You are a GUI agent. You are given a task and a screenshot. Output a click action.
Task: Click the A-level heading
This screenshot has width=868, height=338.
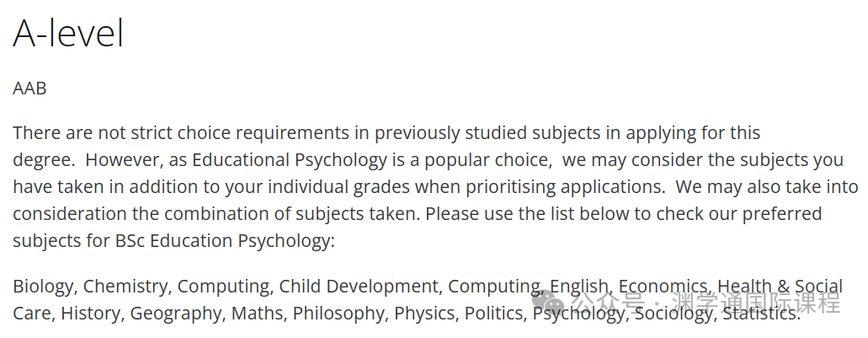tap(68, 33)
